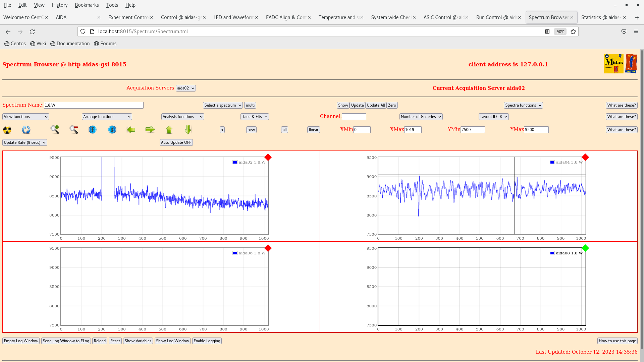Click the blue refresh arrows icon
644x362 pixels.
click(x=26, y=130)
